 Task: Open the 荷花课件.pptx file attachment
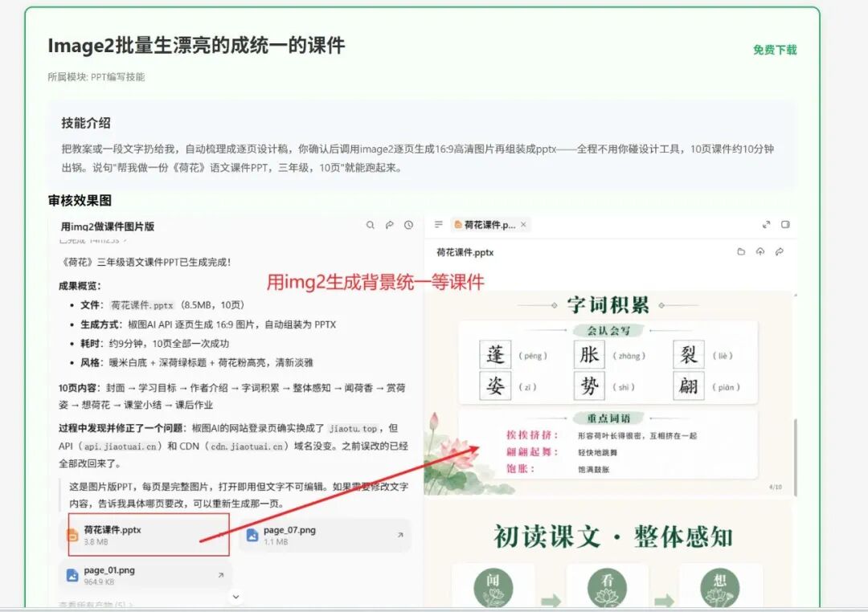[145, 535]
